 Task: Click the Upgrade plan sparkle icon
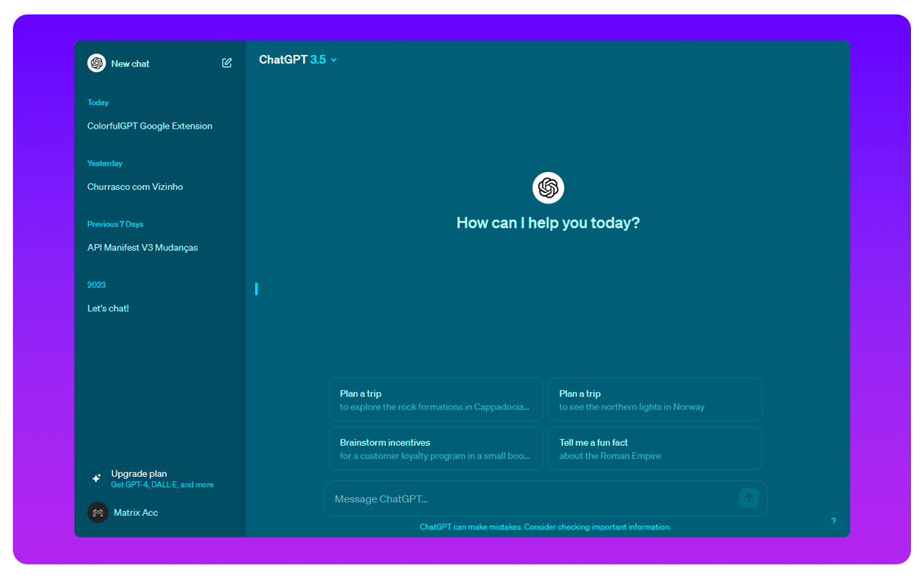(x=97, y=478)
